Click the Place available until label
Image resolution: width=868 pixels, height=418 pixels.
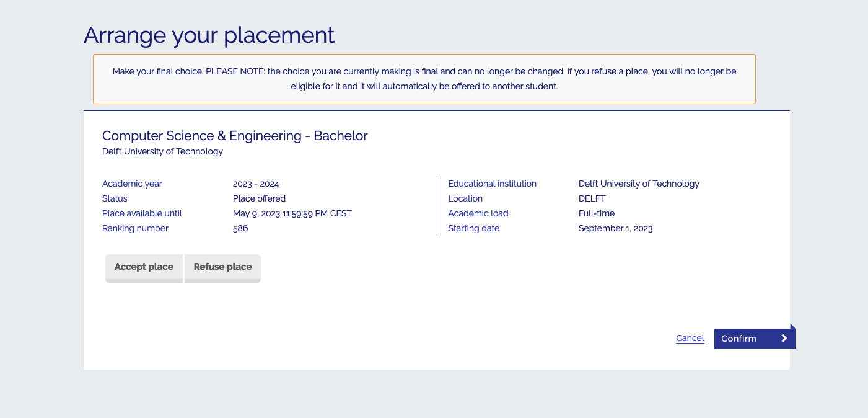pos(142,213)
